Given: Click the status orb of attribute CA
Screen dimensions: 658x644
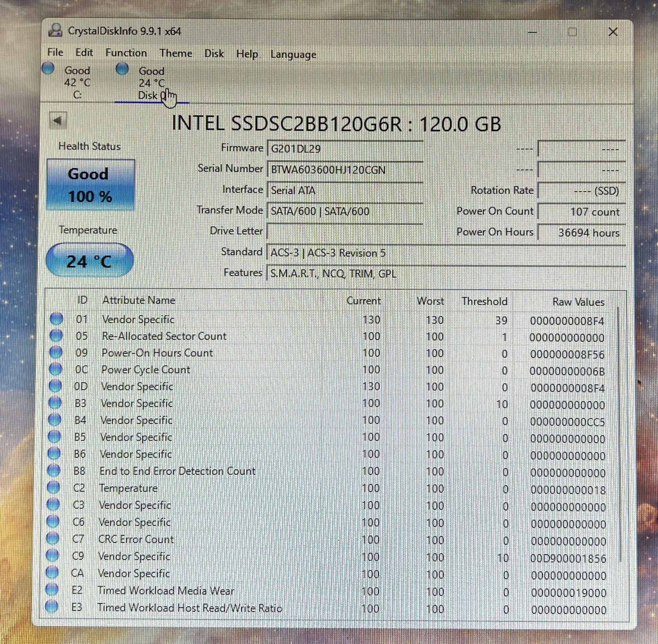Looking at the screenshot, I should pos(52,572).
